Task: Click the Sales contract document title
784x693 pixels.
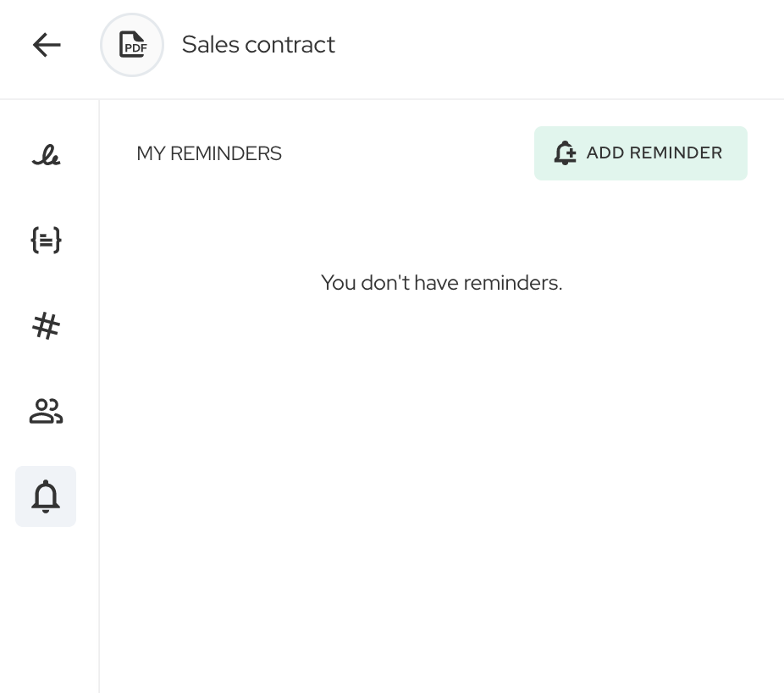Action: (258, 45)
